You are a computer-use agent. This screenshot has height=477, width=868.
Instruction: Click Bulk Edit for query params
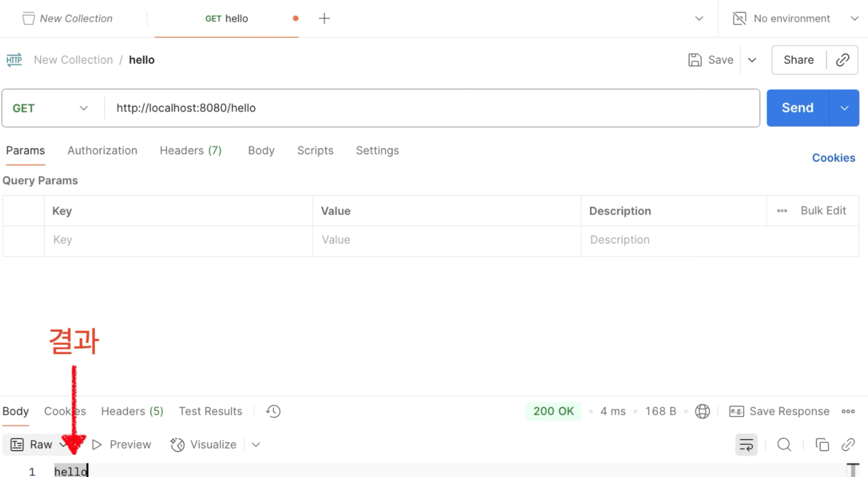(823, 211)
